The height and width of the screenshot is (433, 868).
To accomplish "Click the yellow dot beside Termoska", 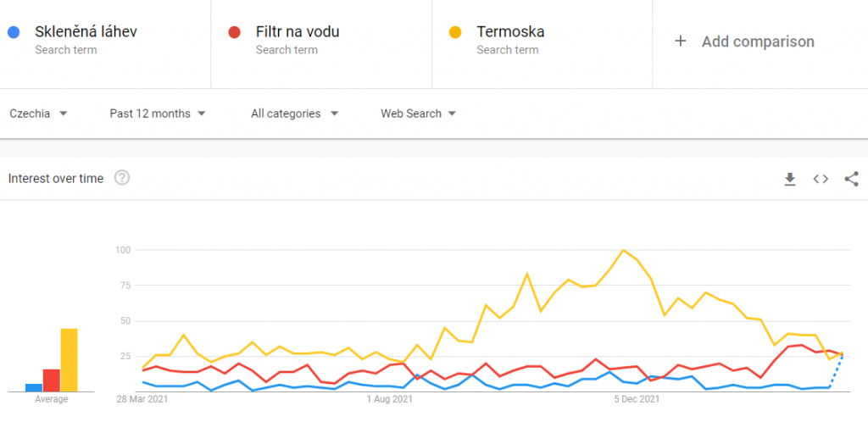I will [x=455, y=32].
